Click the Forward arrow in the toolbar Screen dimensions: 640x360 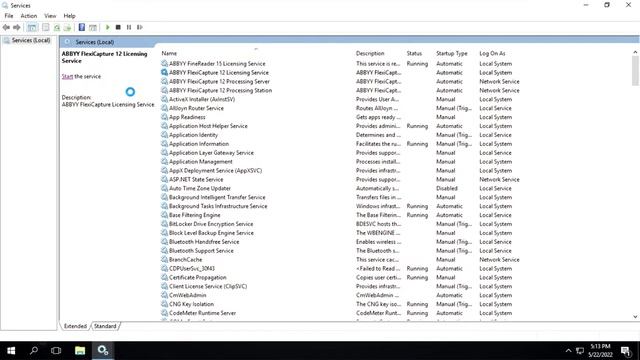17,27
